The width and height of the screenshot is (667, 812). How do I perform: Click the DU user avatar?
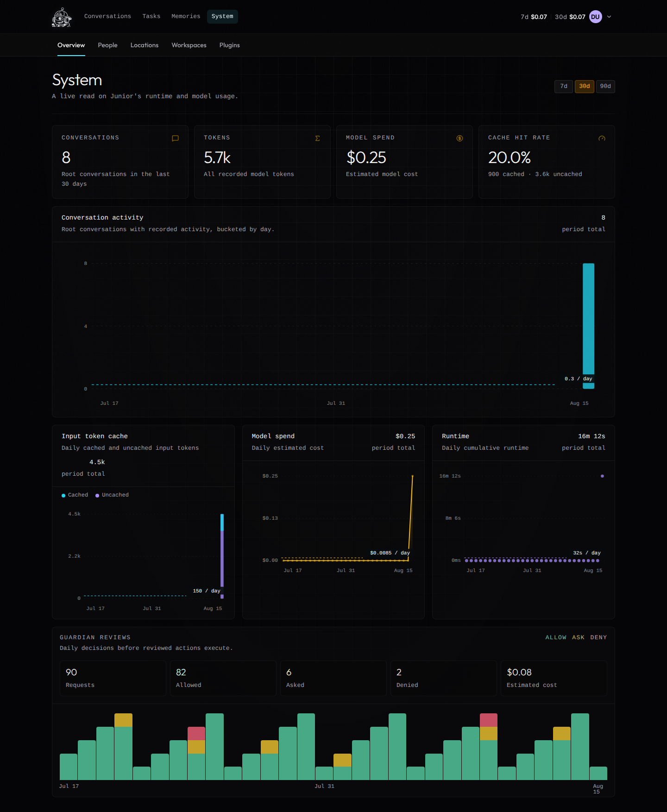click(595, 17)
